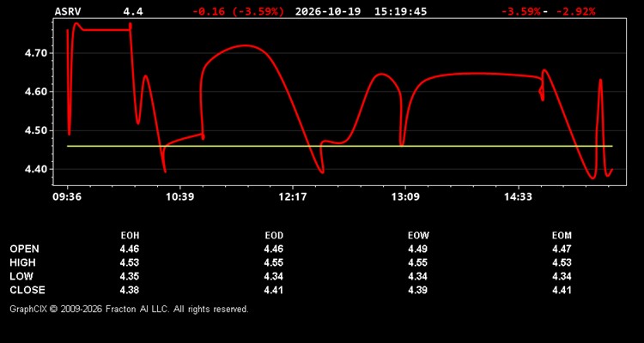Click EOW CLOSE value 4.39
The width and height of the screenshot is (644, 343).
click(x=417, y=290)
